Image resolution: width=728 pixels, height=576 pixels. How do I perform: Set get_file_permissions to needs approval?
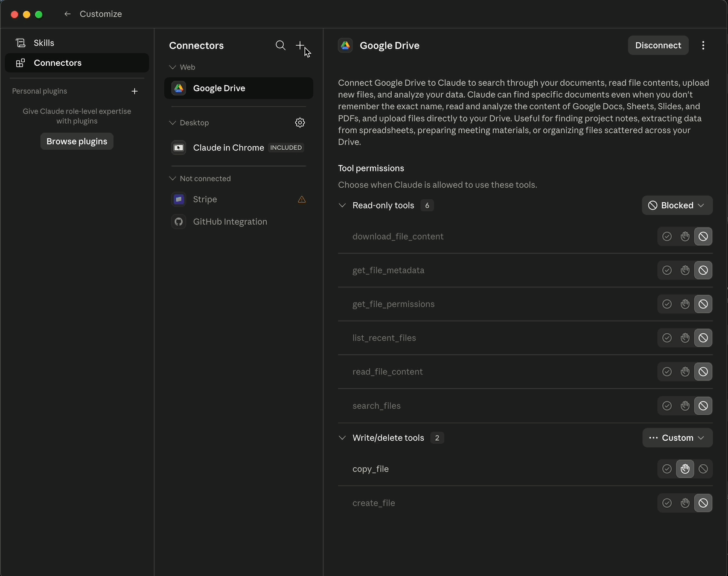point(685,304)
